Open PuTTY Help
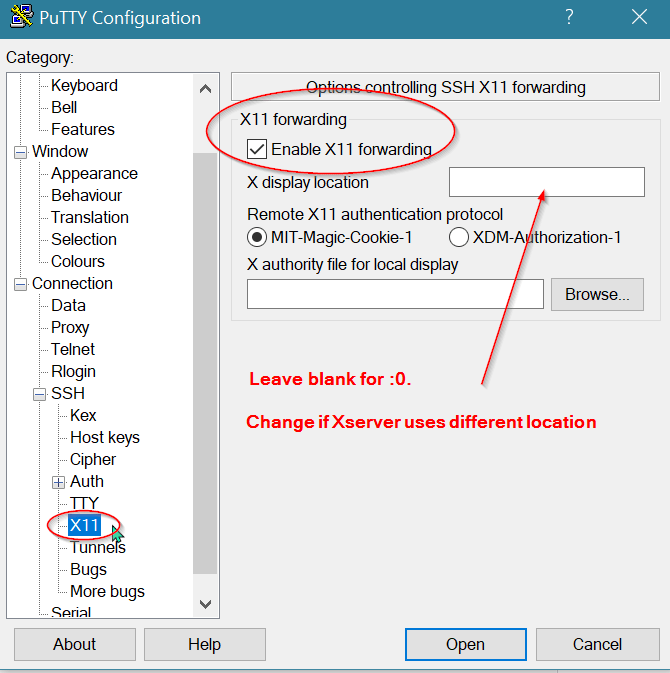Screen dimensions: 670x673 (205, 644)
